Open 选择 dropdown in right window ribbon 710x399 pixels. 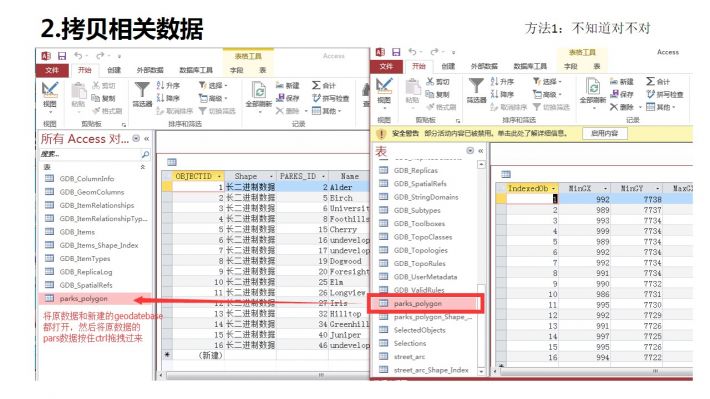pyautogui.click(x=547, y=82)
